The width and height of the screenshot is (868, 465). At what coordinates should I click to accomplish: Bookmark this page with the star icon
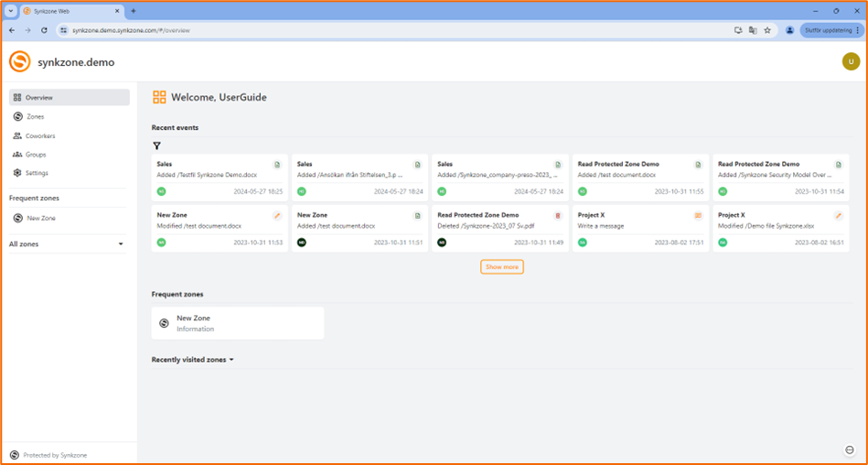point(767,30)
